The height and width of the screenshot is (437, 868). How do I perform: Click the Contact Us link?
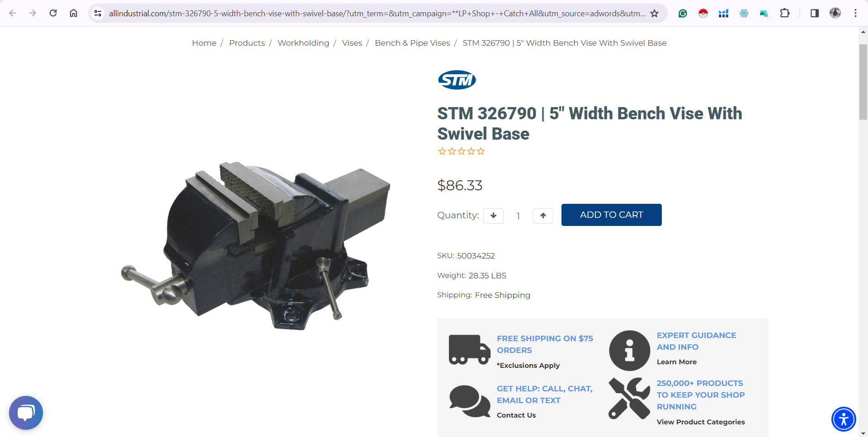pos(516,415)
